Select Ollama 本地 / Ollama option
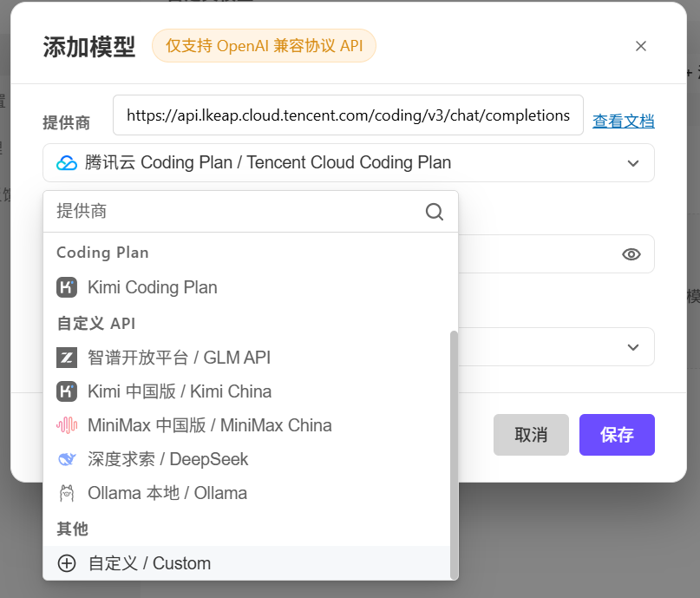Viewport: 700px width, 598px height. pos(246,493)
